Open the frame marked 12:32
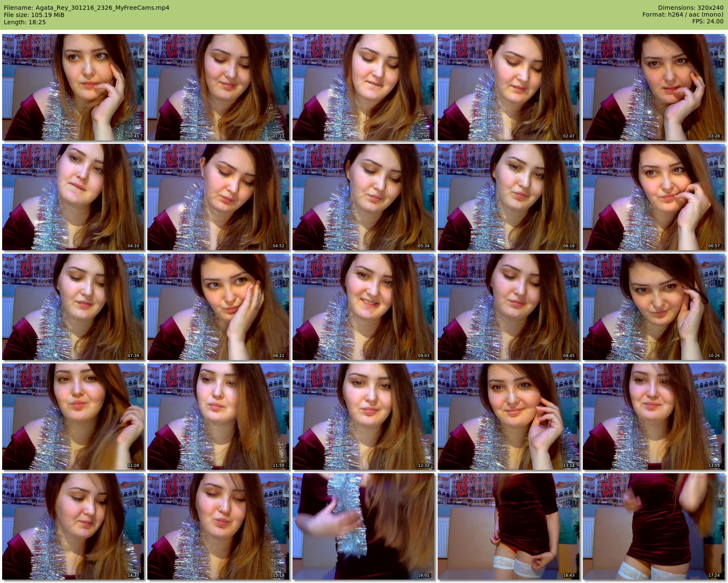The width and height of the screenshot is (728, 583). click(x=363, y=417)
